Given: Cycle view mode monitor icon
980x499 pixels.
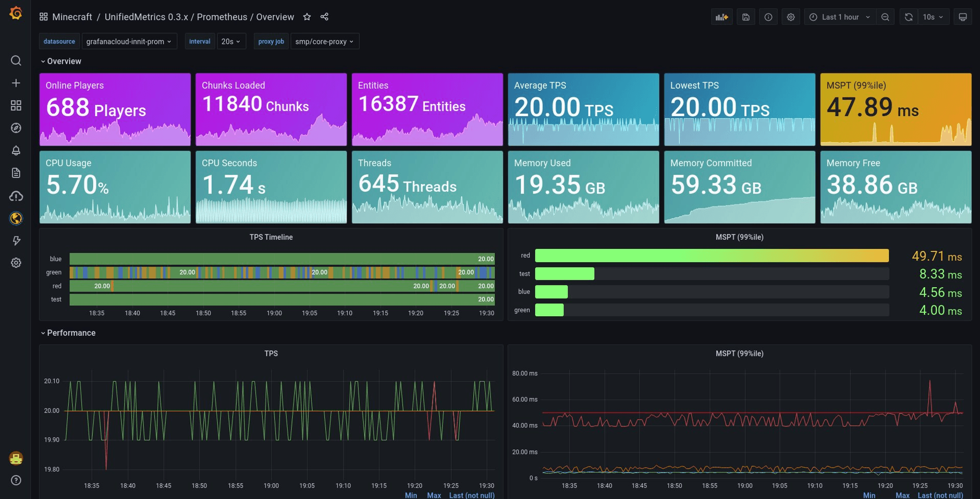Looking at the screenshot, I should [962, 17].
